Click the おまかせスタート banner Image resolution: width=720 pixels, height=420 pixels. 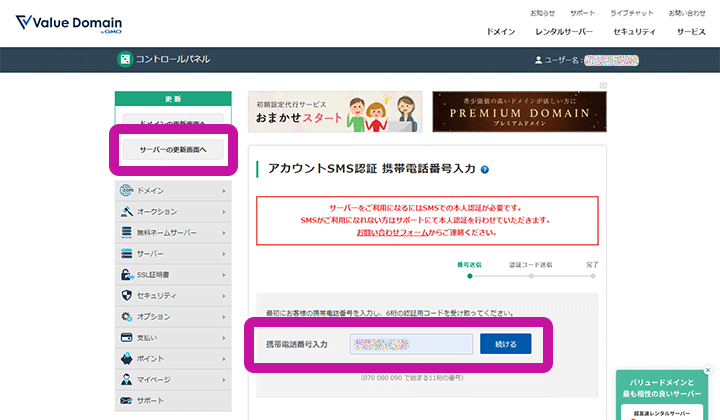coord(334,112)
